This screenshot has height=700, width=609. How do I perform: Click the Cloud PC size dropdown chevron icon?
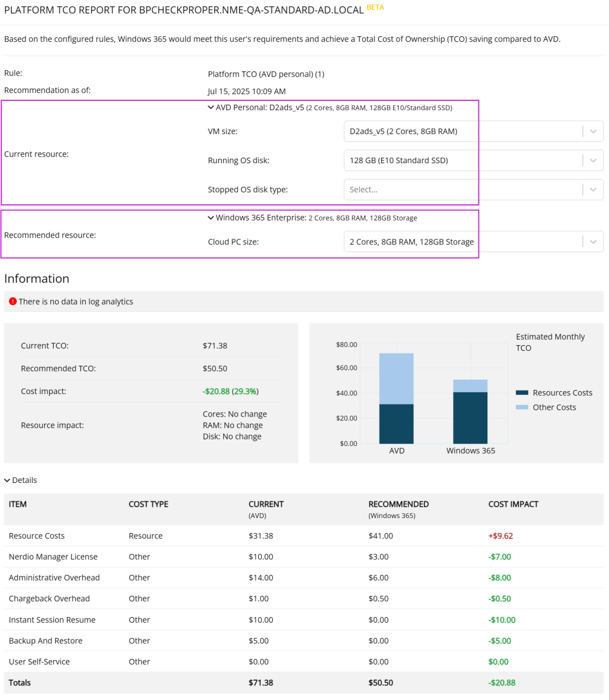(x=593, y=241)
